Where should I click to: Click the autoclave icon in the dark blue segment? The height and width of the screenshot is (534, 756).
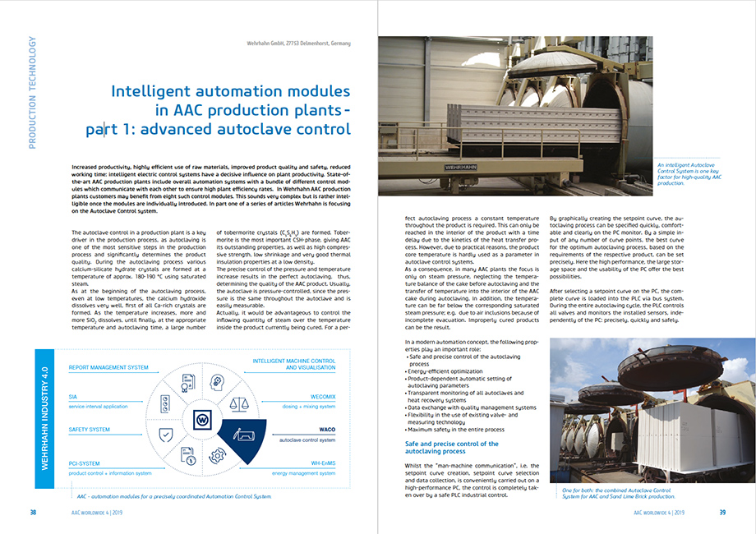(x=243, y=435)
